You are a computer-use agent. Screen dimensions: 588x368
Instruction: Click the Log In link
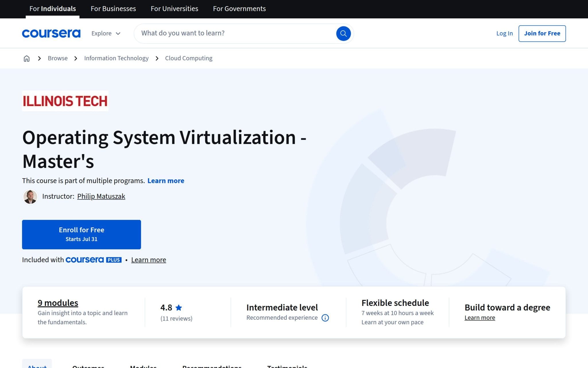(504, 33)
